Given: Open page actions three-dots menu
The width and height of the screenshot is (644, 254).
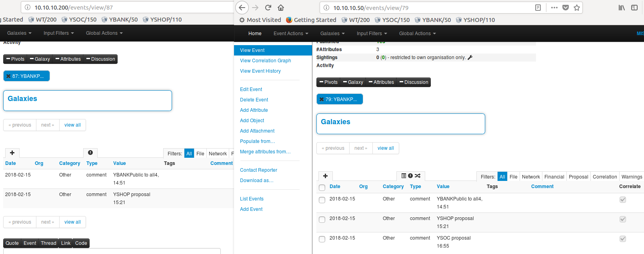Looking at the screenshot, I should (x=554, y=8).
